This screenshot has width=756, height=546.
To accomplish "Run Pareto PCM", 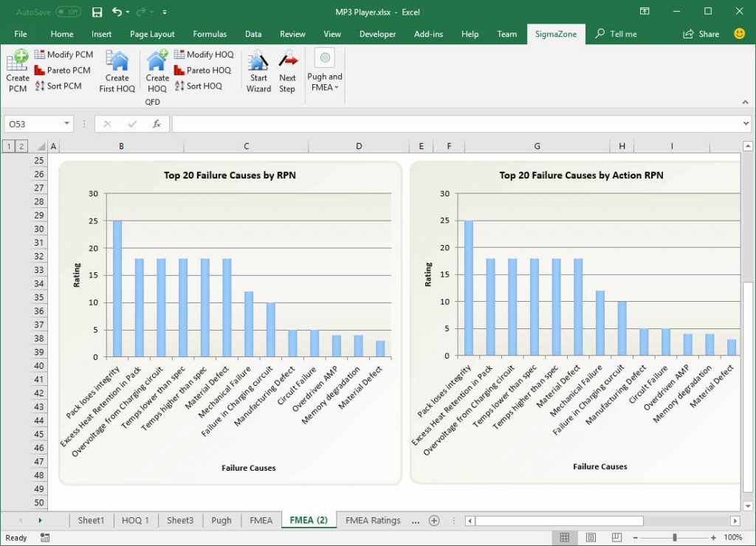I will click(63, 70).
